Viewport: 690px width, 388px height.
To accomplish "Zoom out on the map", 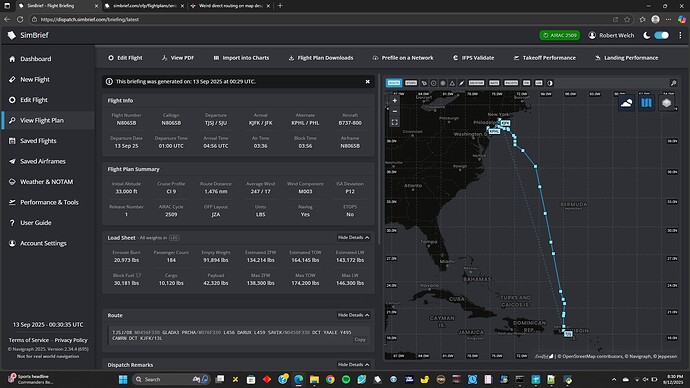I will [x=395, y=111].
